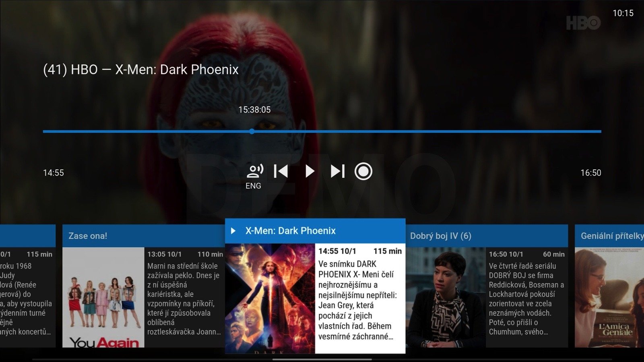Open the Dobrý boj IV (6) programme header
Image resolution: width=644 pixels, height=362 pixels.
(x=487, y=236)
